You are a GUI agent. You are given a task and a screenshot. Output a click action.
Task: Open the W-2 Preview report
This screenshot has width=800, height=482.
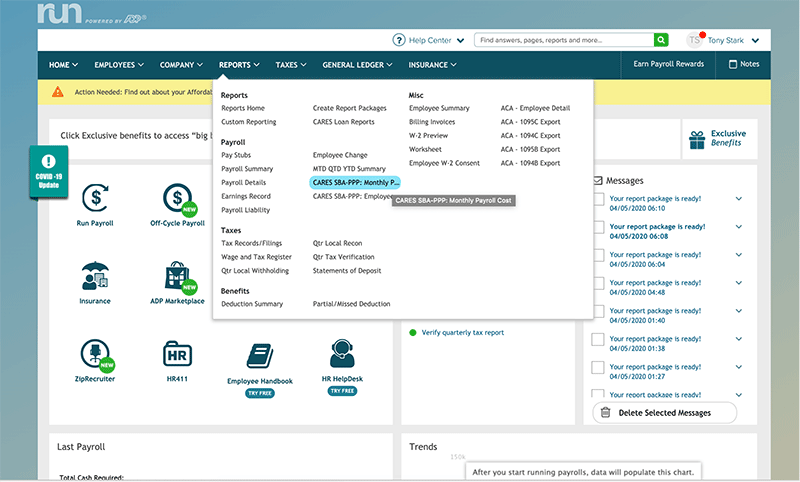428,136
